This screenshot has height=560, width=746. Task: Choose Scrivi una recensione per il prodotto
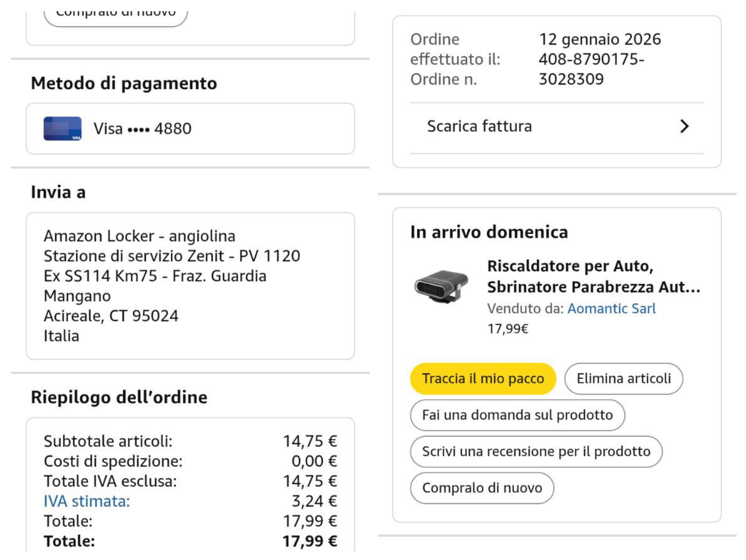[x=536, y=451]
